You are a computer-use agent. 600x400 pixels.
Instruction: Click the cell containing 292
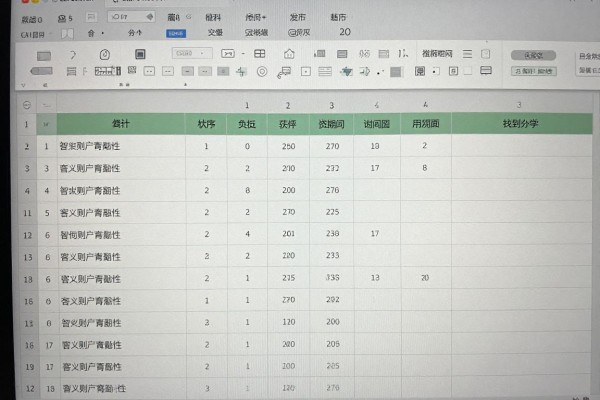point(333,300)
